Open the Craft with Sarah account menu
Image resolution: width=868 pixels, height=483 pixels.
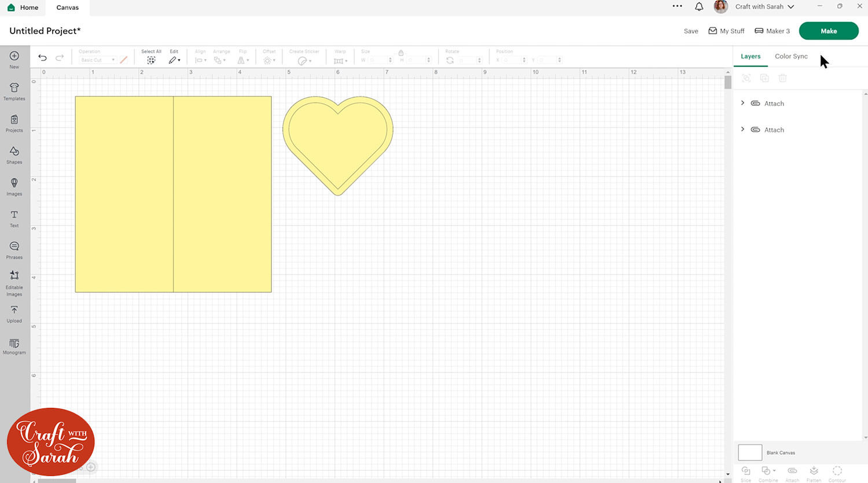[x=765, y=6]
